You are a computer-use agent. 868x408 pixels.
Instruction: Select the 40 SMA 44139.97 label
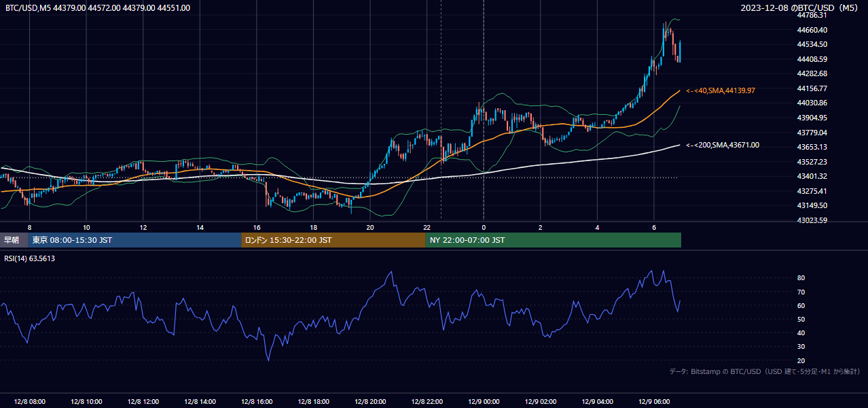pyautogui.click(x=721, y=90)
